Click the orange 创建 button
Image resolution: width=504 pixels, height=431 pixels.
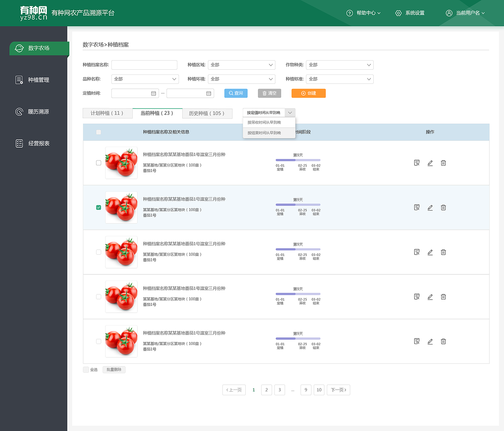[309, 93]
